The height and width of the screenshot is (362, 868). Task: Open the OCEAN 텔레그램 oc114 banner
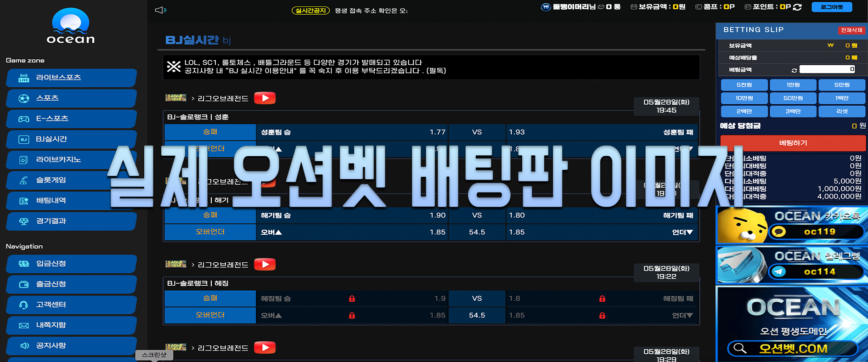tap(792, 265)
